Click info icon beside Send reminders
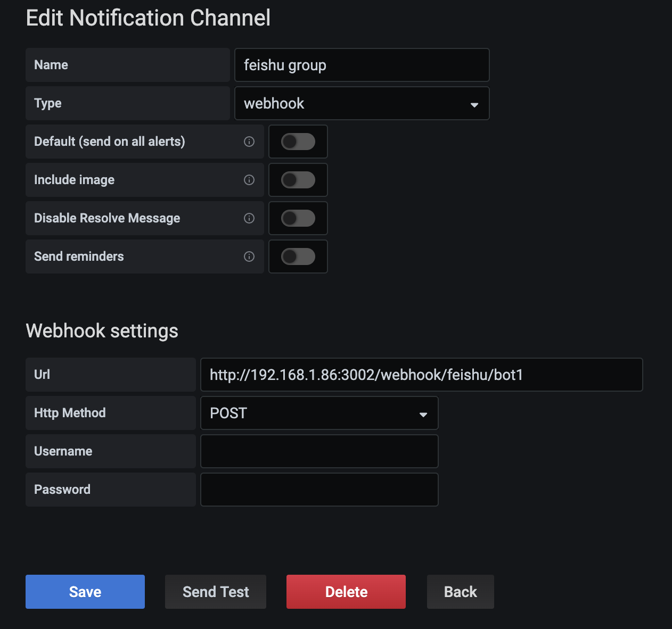 click(249, 256)
